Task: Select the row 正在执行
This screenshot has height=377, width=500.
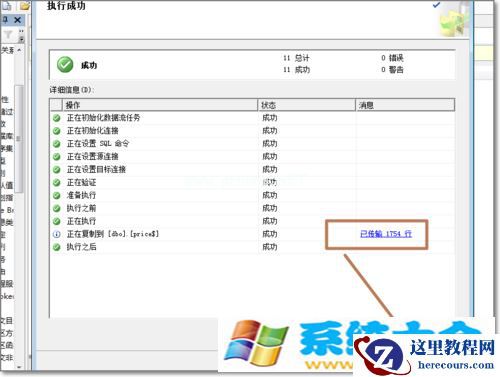Action: [x=252, y=221]
